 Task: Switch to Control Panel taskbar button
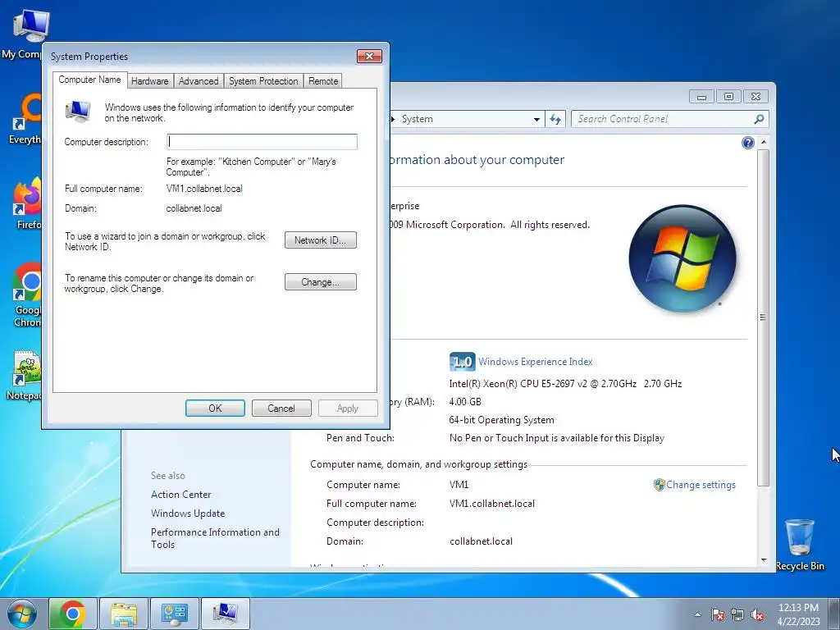pyautogui.click(x=175, y=614)
